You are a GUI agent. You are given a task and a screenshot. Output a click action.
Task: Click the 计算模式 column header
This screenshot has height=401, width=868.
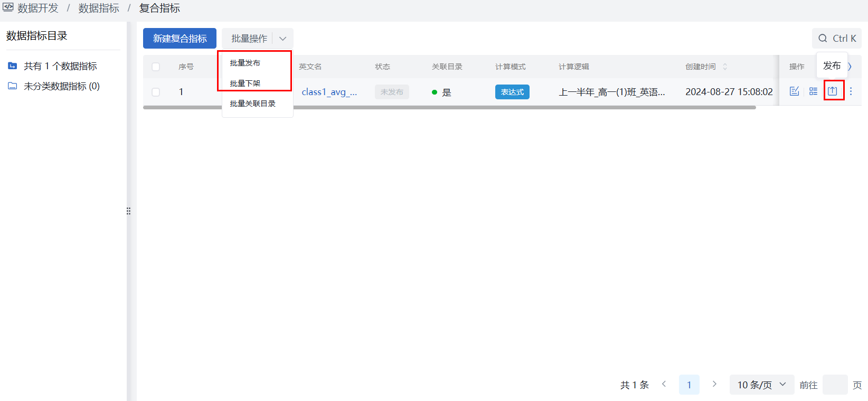(x=511, y=67)
